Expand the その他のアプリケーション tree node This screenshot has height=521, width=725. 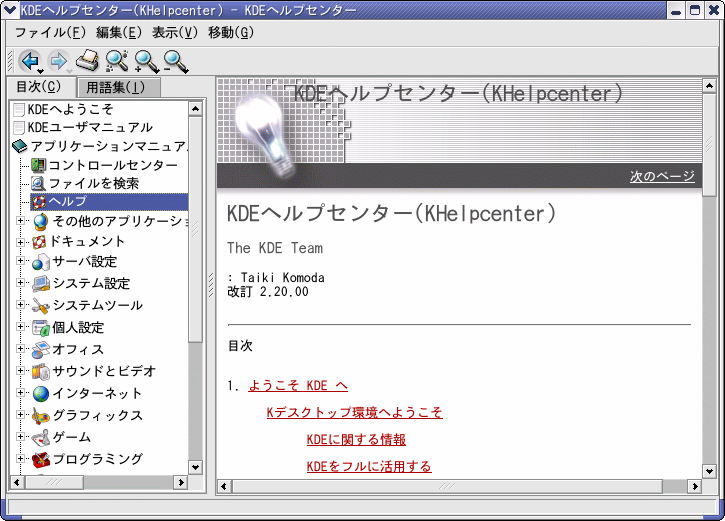pyautogui.click(x=20, y=221)
